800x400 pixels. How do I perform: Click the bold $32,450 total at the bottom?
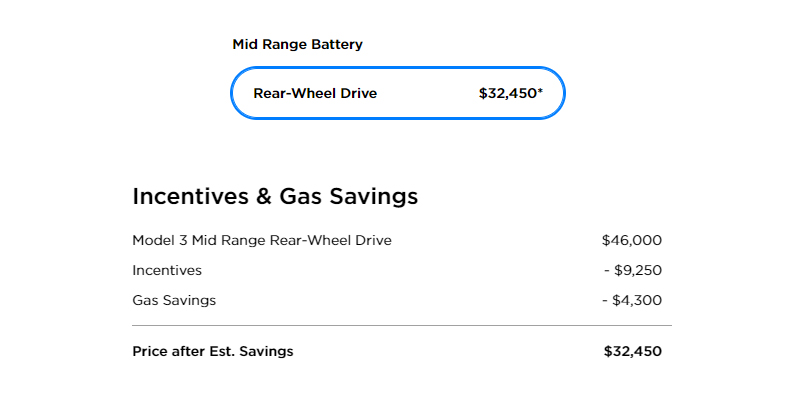coord(632,352)
